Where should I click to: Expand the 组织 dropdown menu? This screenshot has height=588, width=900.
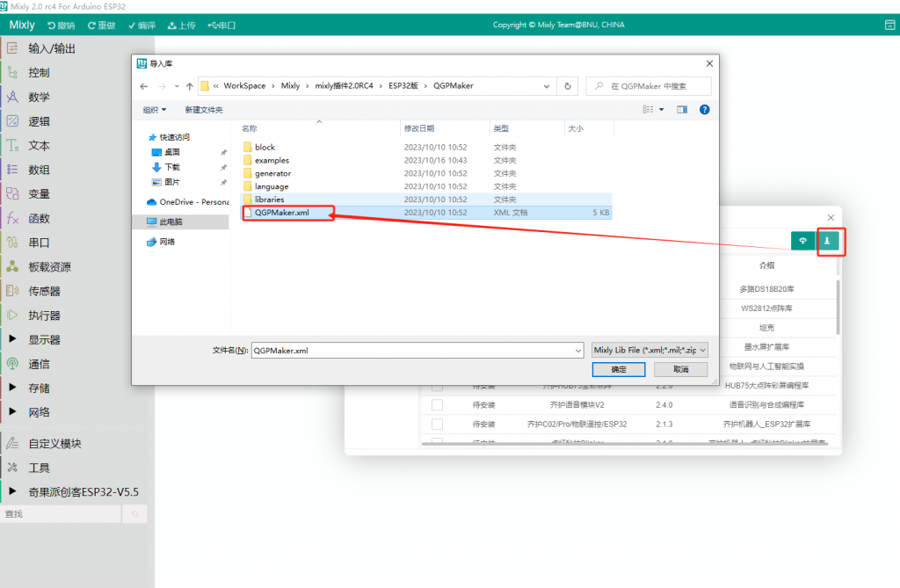coord(155,110)
